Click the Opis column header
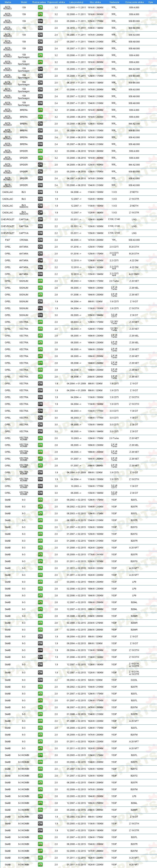 [x=151, y=2]
